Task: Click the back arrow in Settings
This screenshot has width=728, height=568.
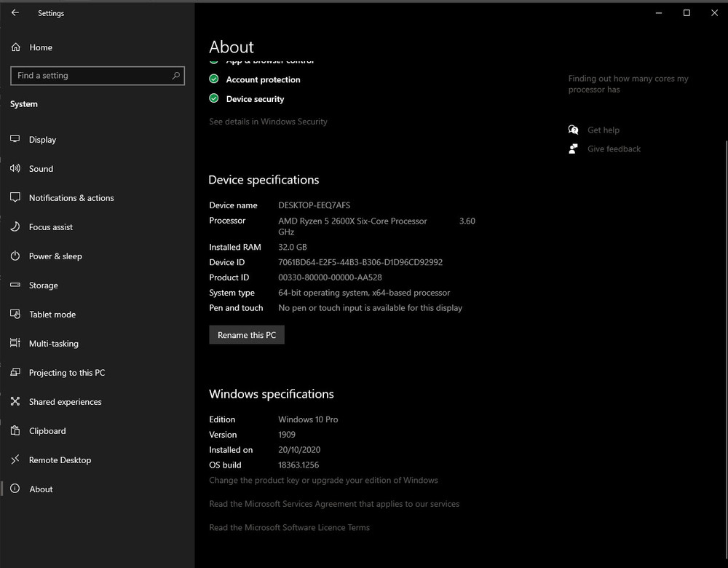Action: pos(15,13)
